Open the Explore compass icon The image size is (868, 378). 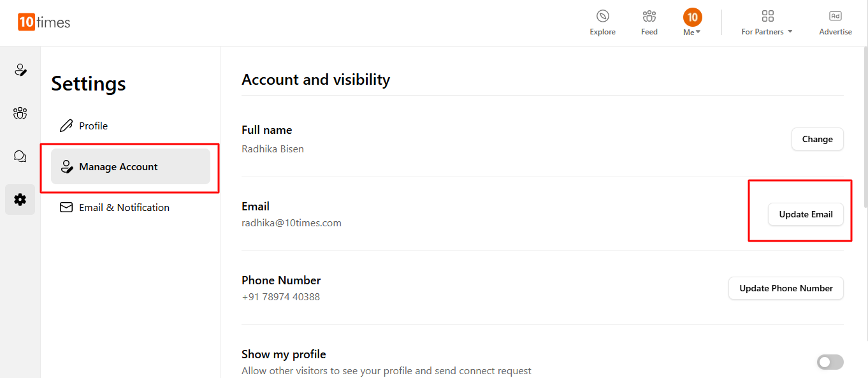[602, 17]
